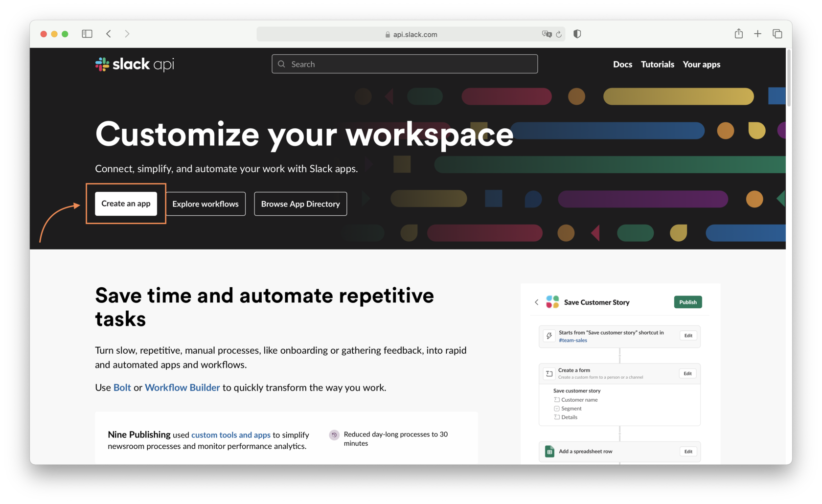
Task: Click Edit on Add a spreadsheet row
Action: point(688,451)
